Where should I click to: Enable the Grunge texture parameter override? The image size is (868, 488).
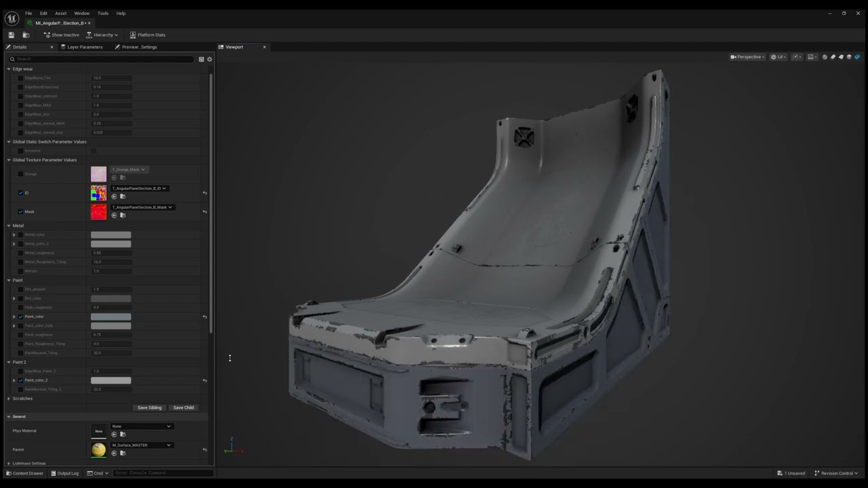point(20,174)
